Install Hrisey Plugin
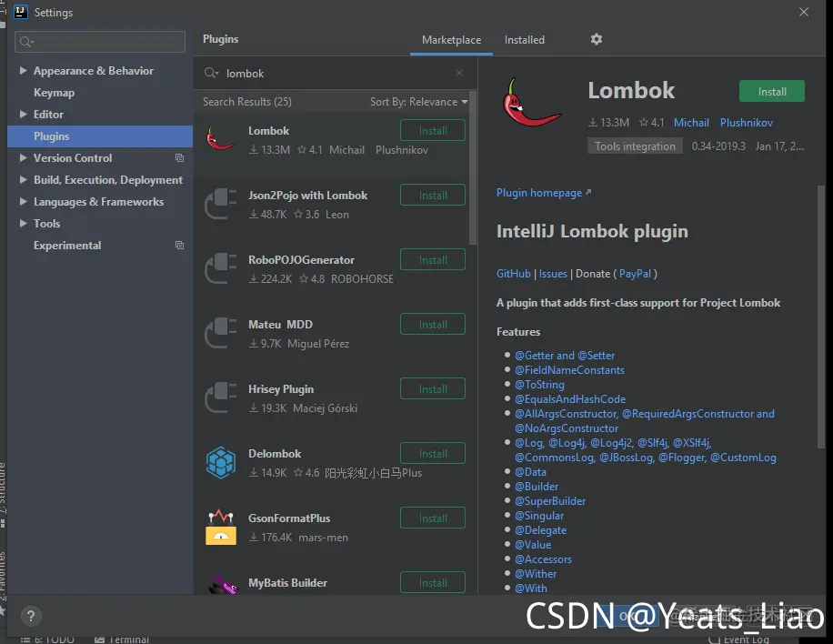The width and height of the screenshot is (833, 644). click(433, 389)
